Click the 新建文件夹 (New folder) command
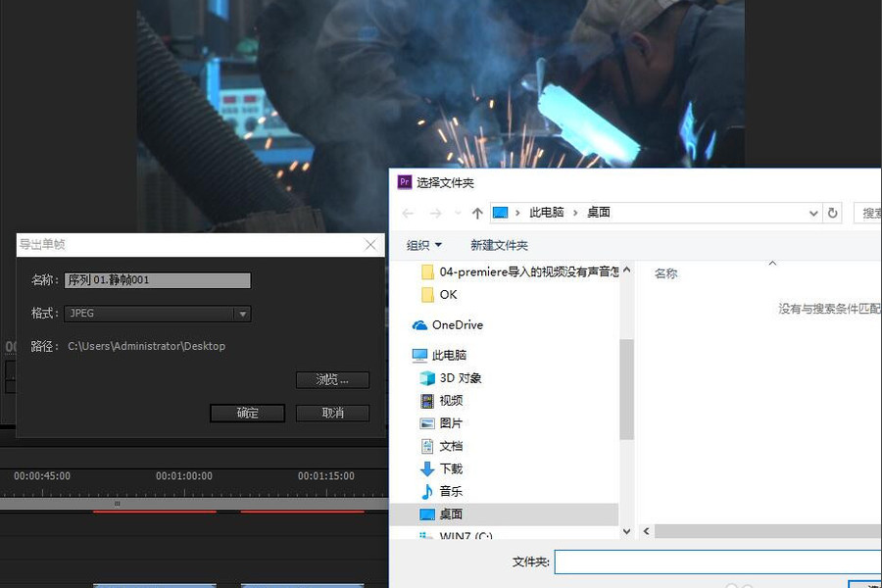 point(499,246)
